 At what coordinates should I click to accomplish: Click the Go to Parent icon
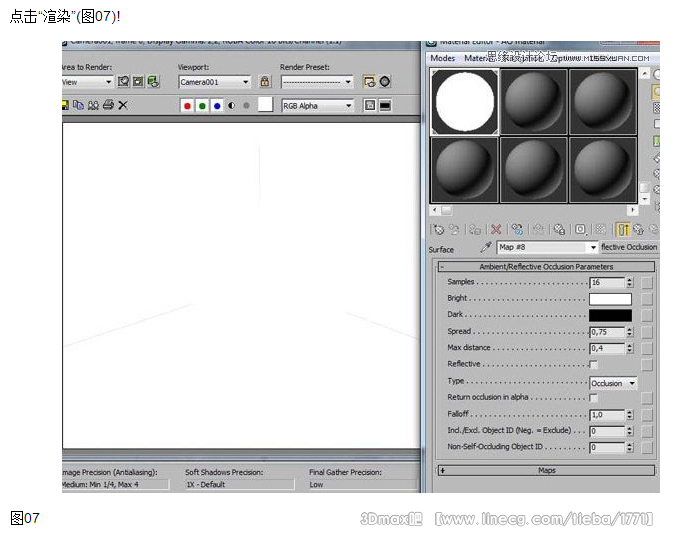[x=639, y=229]
